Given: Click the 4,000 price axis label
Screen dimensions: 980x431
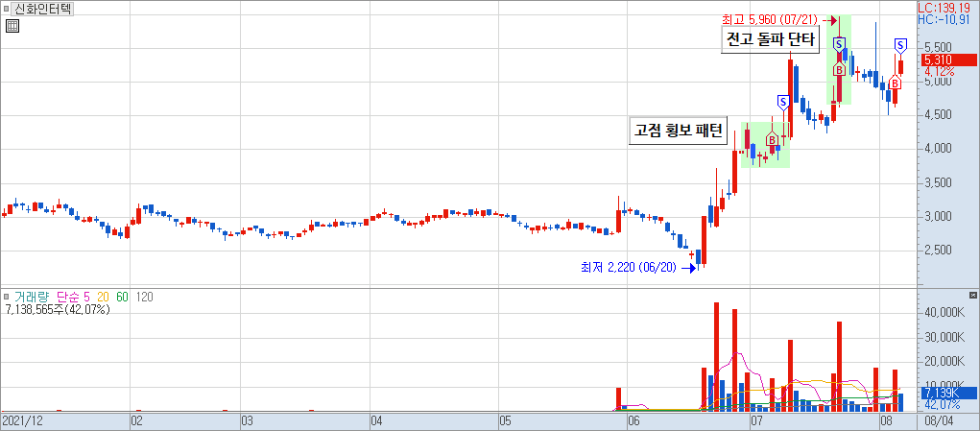Looking at the screenshot, I should tap(938, 149).
